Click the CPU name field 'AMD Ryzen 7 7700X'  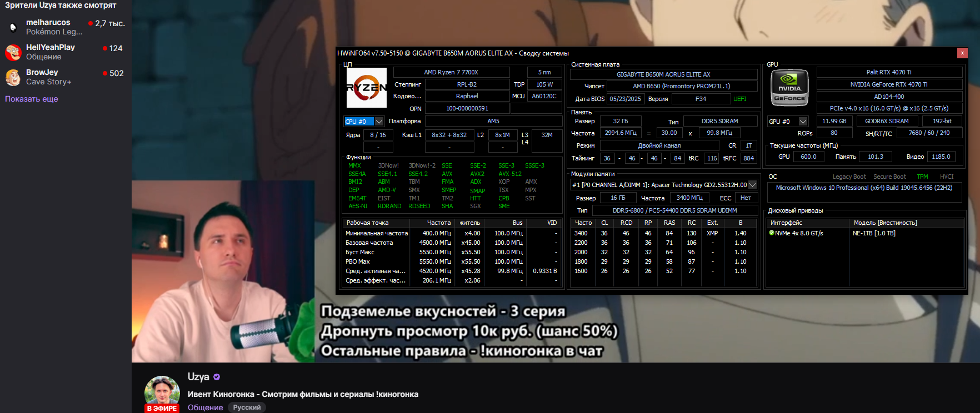(451, 72)
